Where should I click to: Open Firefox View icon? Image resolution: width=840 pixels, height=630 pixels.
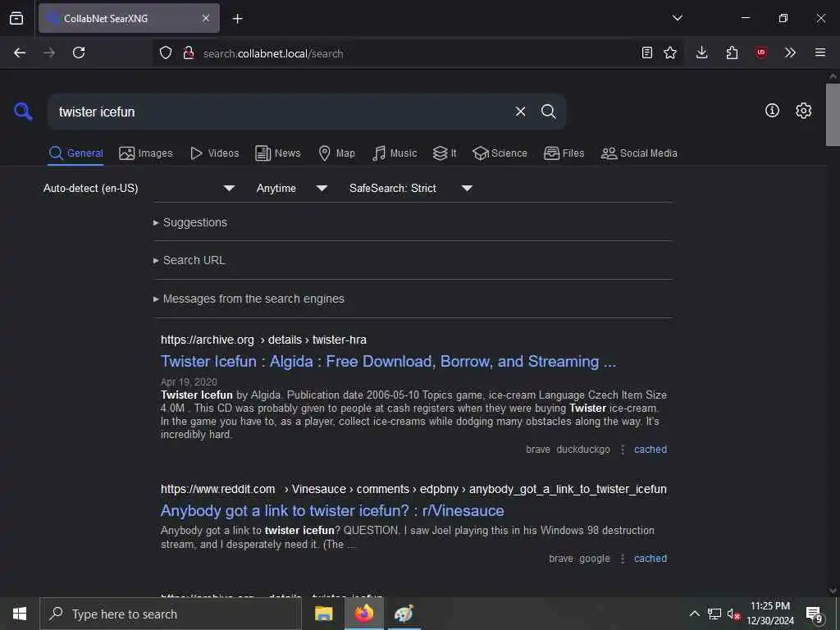pos(16,18)
